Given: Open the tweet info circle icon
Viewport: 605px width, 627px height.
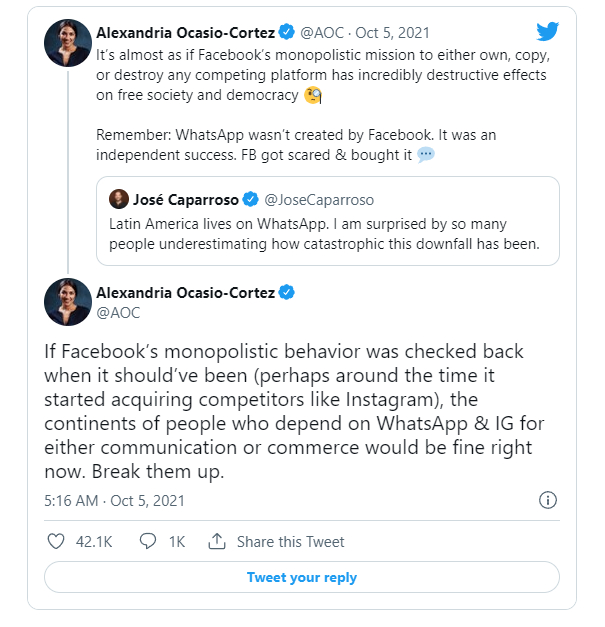Looking at the screenshot, I should (547, 500).
